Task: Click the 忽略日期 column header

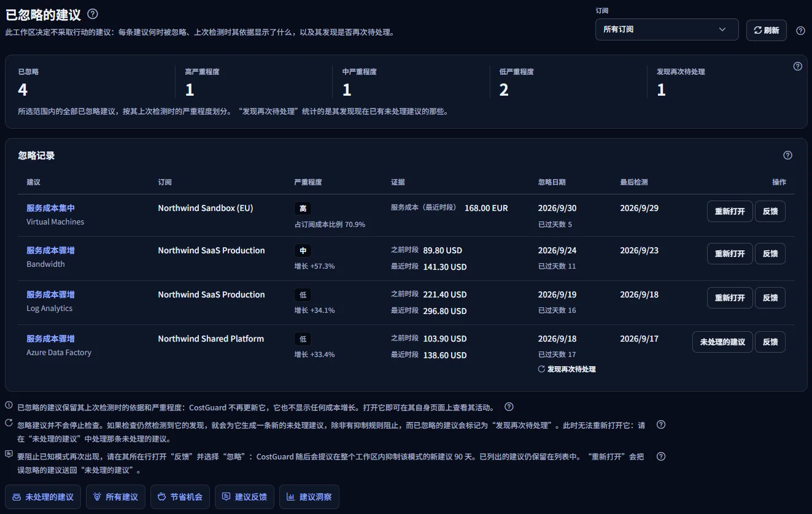Action: click(x=552, y=182)
